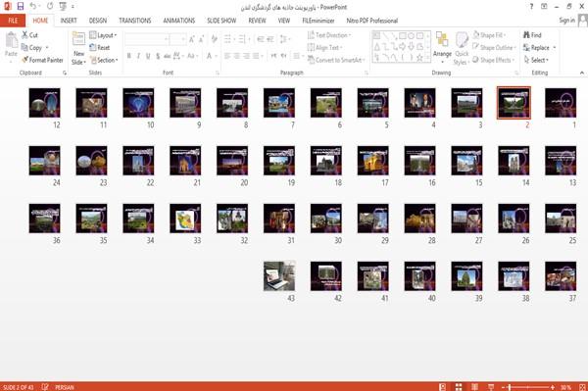
Task: Toggle Underline formatting
Action: [148, 56]
